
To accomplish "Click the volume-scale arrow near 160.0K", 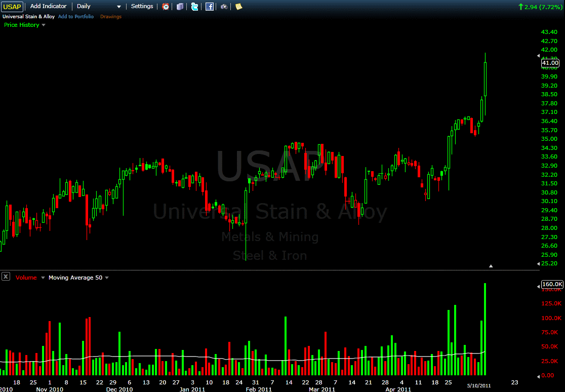I will [x=539, y=286].
